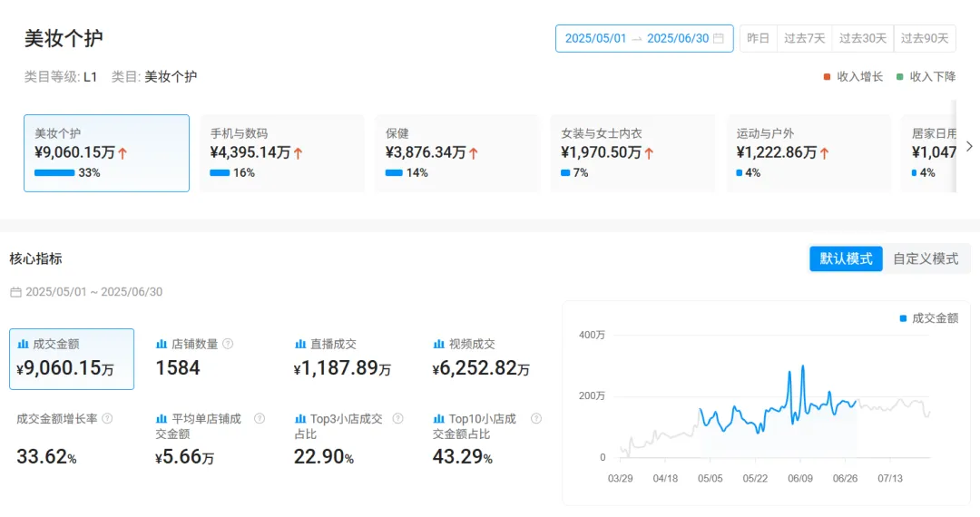This screenshot has height=517, width=980.
Task: Click help icon beside Top3小店成交占比
Action: 397,418
